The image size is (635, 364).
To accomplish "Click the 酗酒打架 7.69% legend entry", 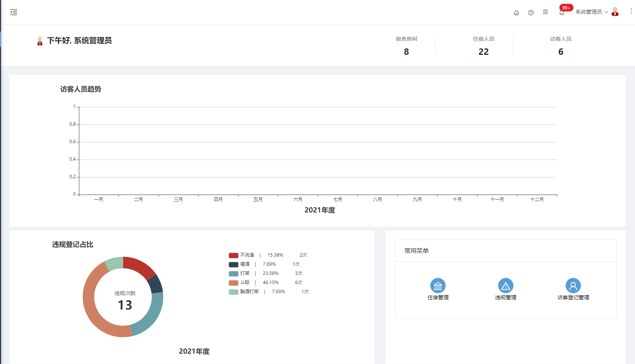I will click(x=269, y=292).
